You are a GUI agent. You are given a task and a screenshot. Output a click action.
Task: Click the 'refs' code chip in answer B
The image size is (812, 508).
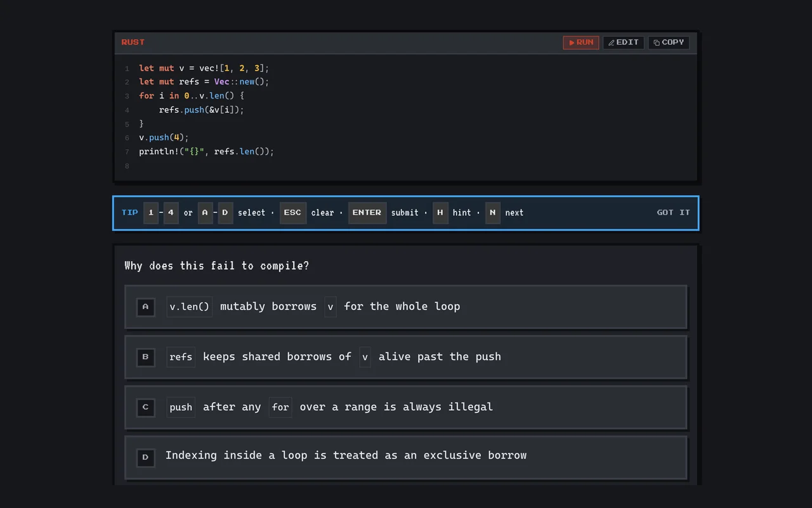pos(181,357)
